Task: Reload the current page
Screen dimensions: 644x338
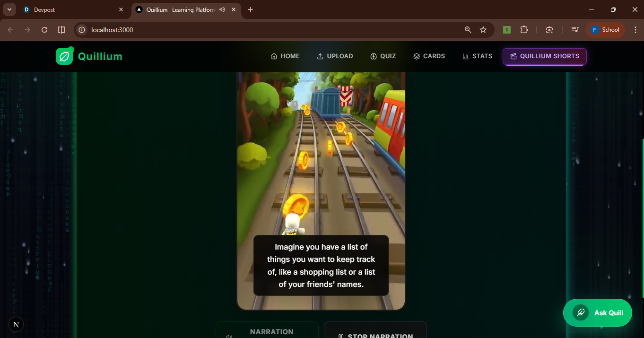Action: (44, 30)
